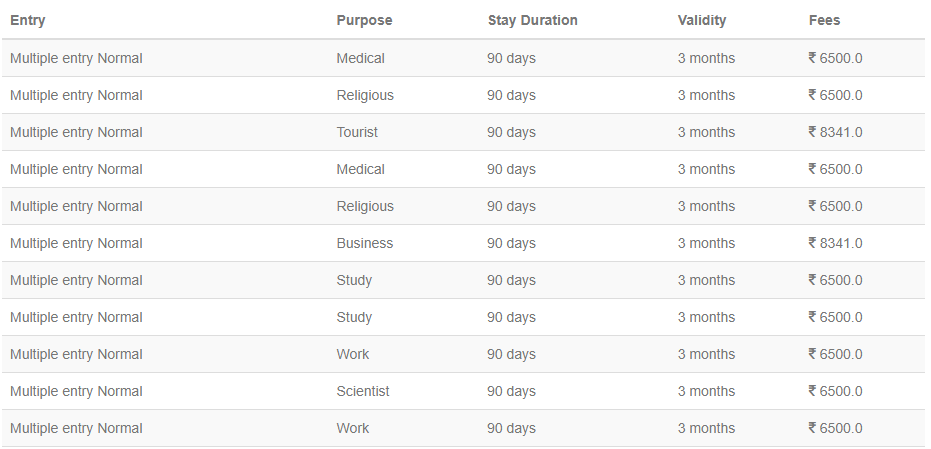This screenshot has width=931, height=449.
Task: Click the Entry column header
Action: tap(28, 20)
